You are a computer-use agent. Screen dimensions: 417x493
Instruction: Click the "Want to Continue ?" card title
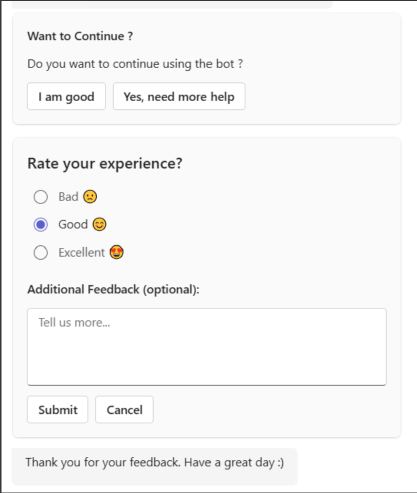pyautogui.click(x=80, y=36)
